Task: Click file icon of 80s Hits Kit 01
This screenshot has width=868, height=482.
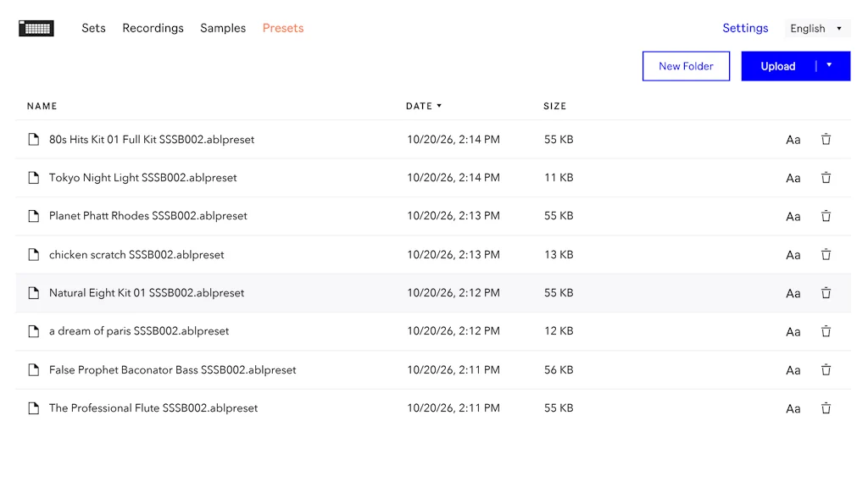Action: pyautogui.click(x=34, y=140)
